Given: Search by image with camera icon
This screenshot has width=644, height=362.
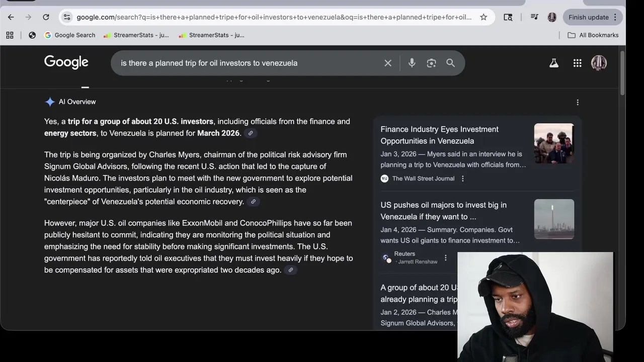Looking at the screenshot, I should tap(431, 63).
